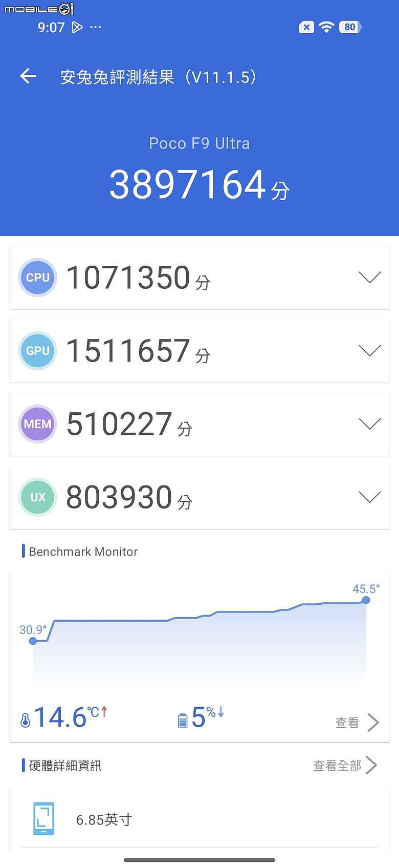The width and height of the screenshot is (399, 868).
Task: Tap the Poco F9 Ultra device name
Action: [199, 143]
